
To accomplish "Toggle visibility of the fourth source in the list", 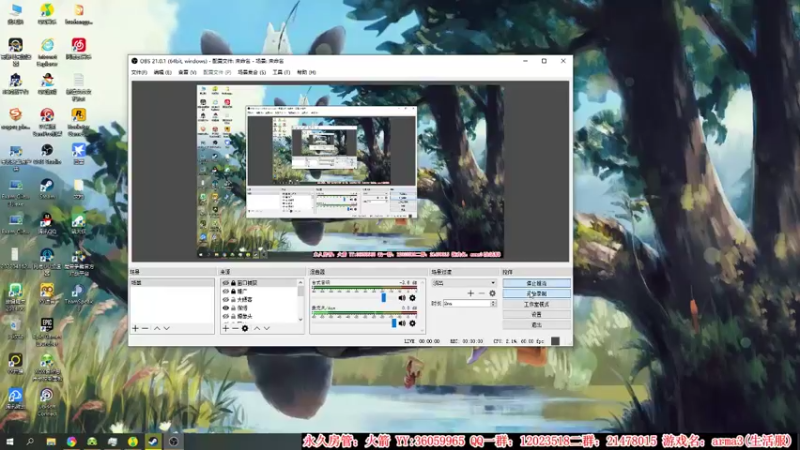I will (226, 308).
